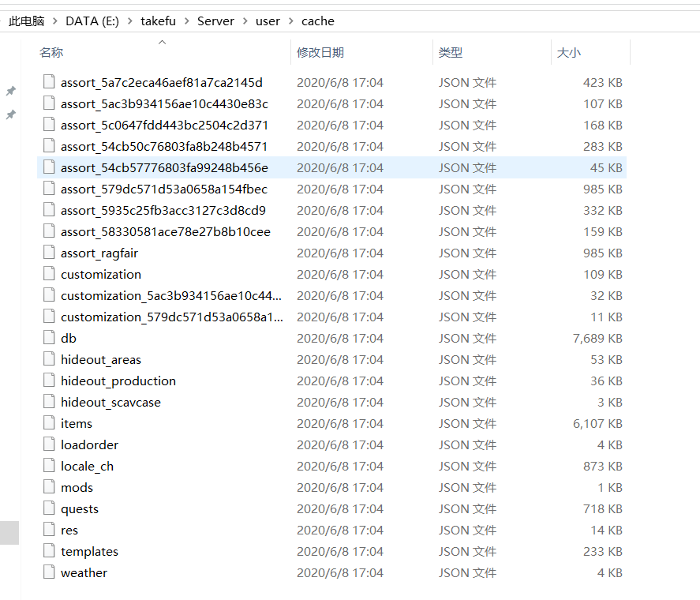Click the upper pin icon in quick access
Viewport: 700px width, 600px height.
[11, 91]
